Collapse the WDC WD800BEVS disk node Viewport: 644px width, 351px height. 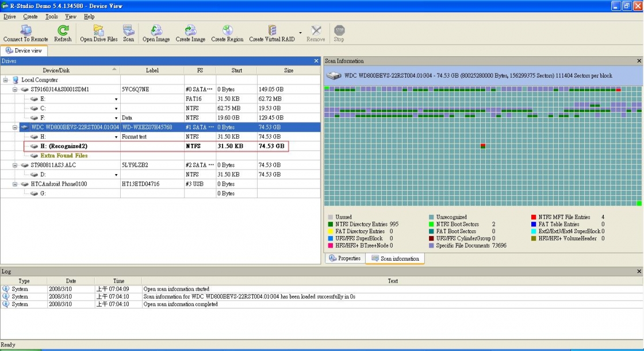coord(15,128)
